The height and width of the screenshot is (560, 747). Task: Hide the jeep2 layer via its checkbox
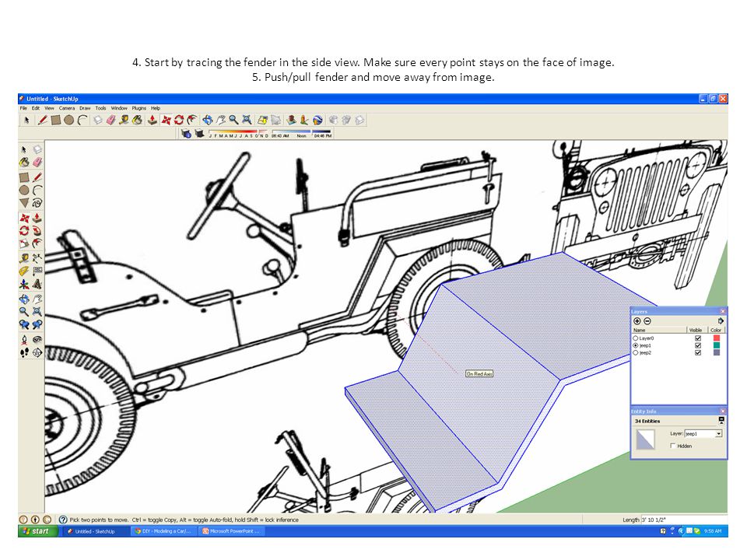coord(698,353)
